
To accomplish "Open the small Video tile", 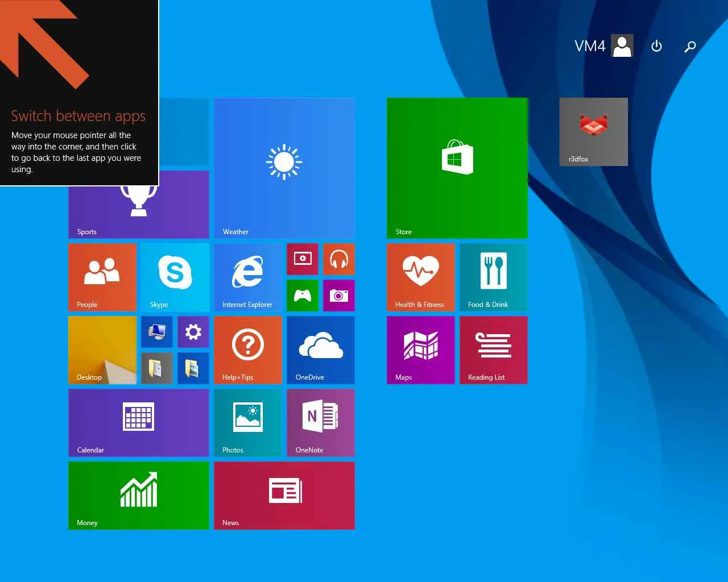I will [303, 259].
